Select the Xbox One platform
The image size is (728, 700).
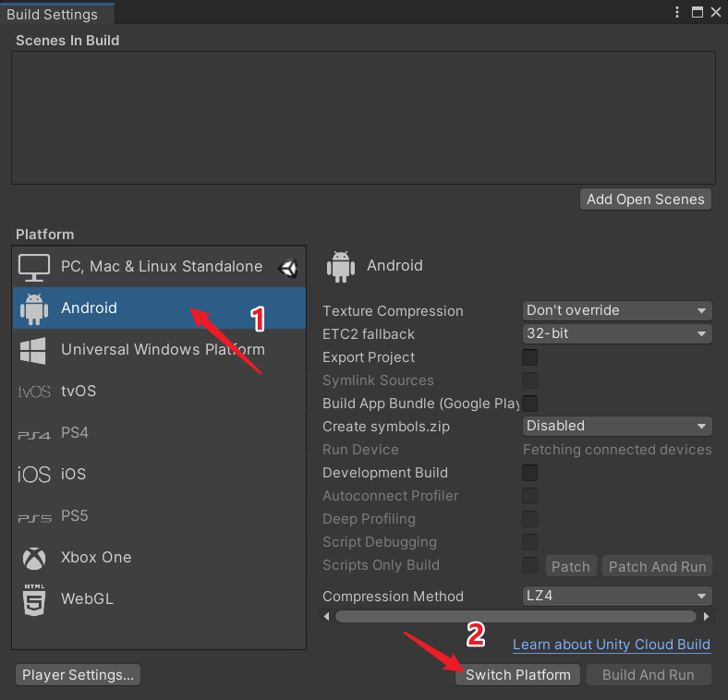[159, 558]
